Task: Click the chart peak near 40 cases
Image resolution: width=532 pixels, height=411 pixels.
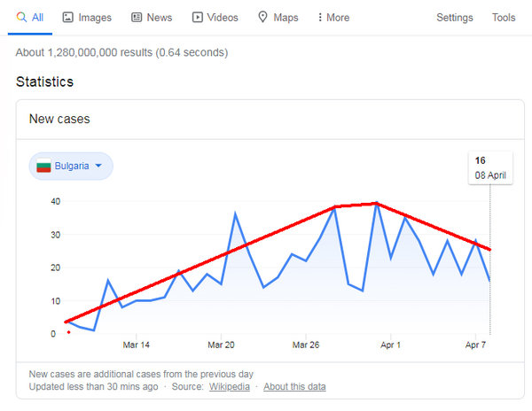Action: 377,203
